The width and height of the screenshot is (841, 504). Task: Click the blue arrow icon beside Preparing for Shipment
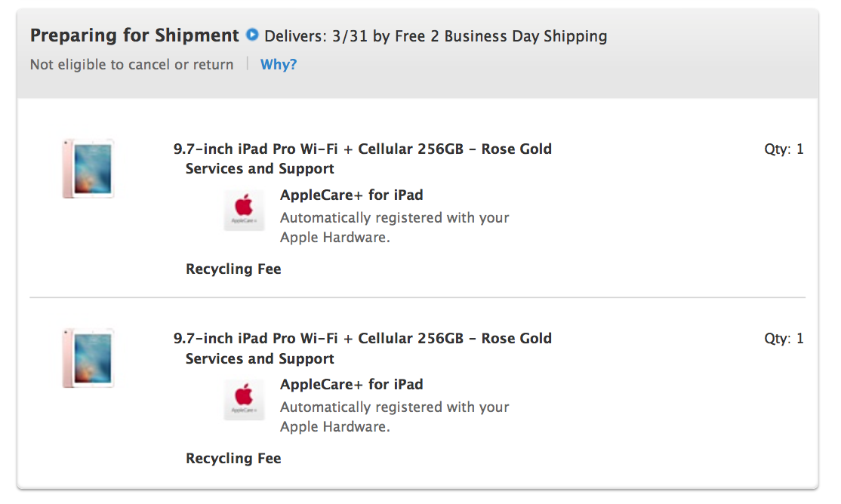(x=252, y=35)
